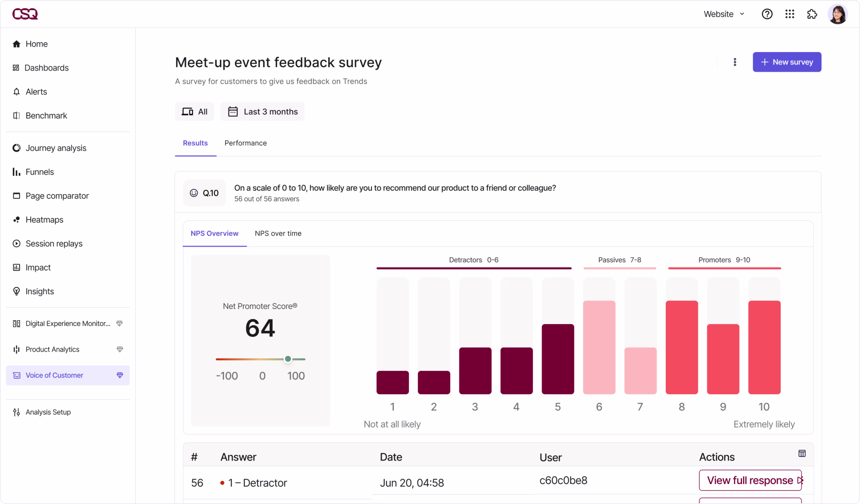
Task: Switch to NPS over time tab
Action: [278, 233]
